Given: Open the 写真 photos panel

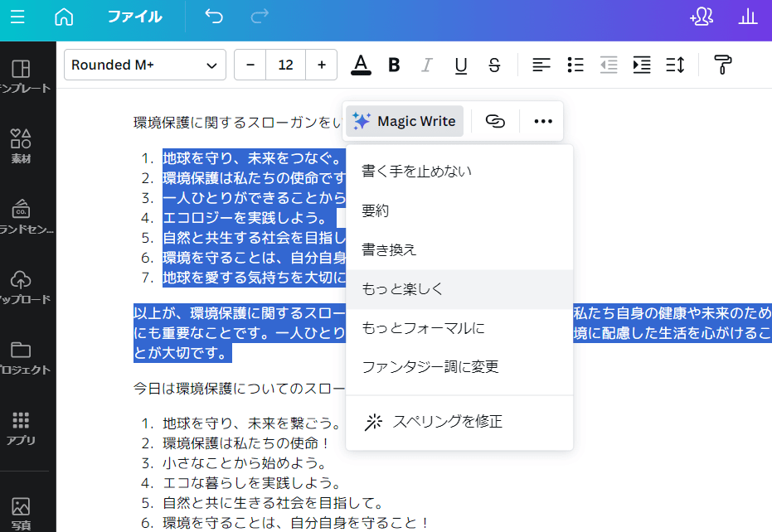Looking at the screenshot, I should click(21, 513).
